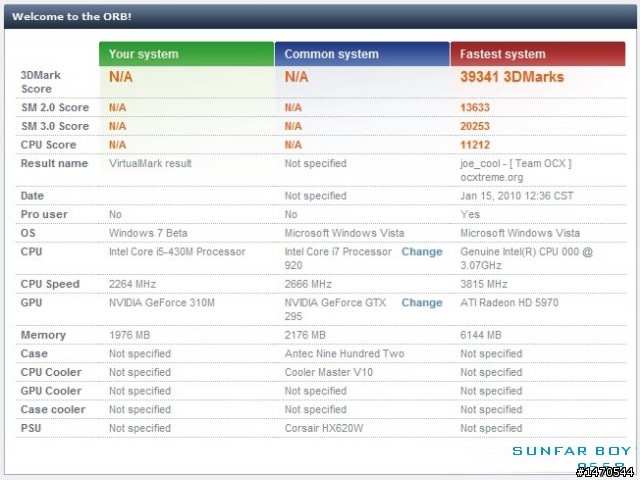The height and width of the screenshot is (480, 640).
Task: Click NVIDIA GeForce 310M GPU value
Action: click(x=162, y=303)
